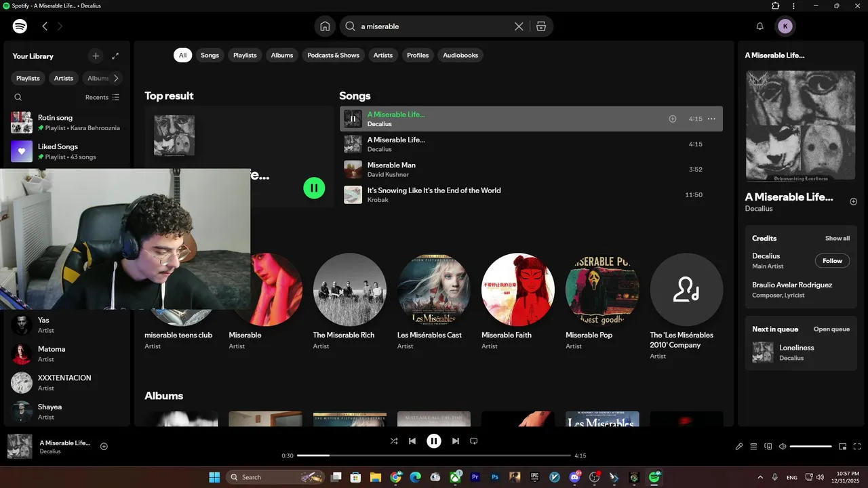Clear the search field with the X
The width and height of the screenshot is (868, 488).
point(519,26)
